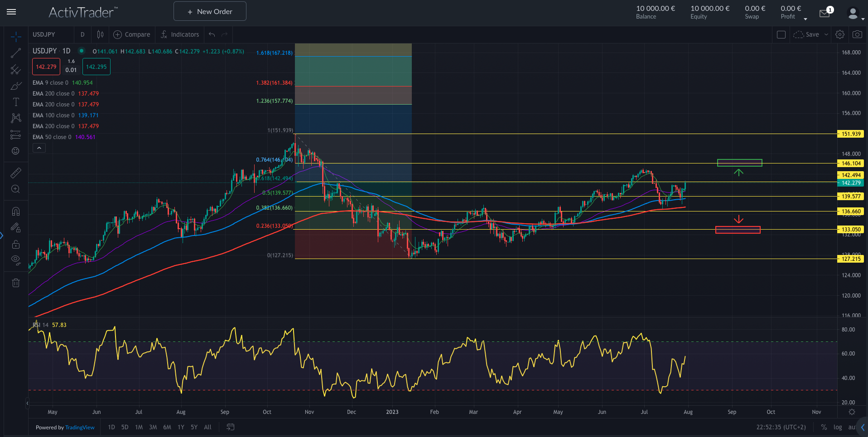868x437 pixels.
Task: Open the trend line drawing tool
Action: point(16,53)
